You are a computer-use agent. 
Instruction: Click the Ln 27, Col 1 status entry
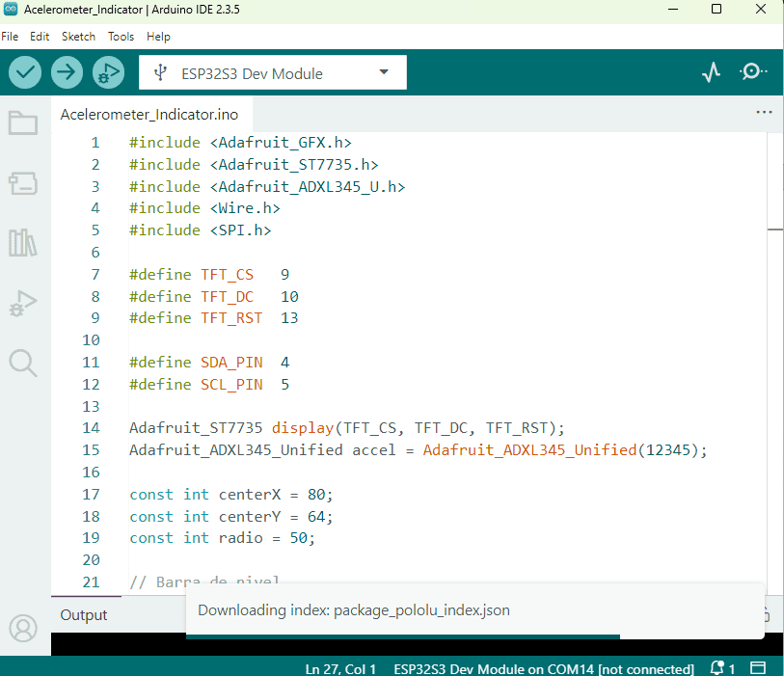[x=340, y=669]
